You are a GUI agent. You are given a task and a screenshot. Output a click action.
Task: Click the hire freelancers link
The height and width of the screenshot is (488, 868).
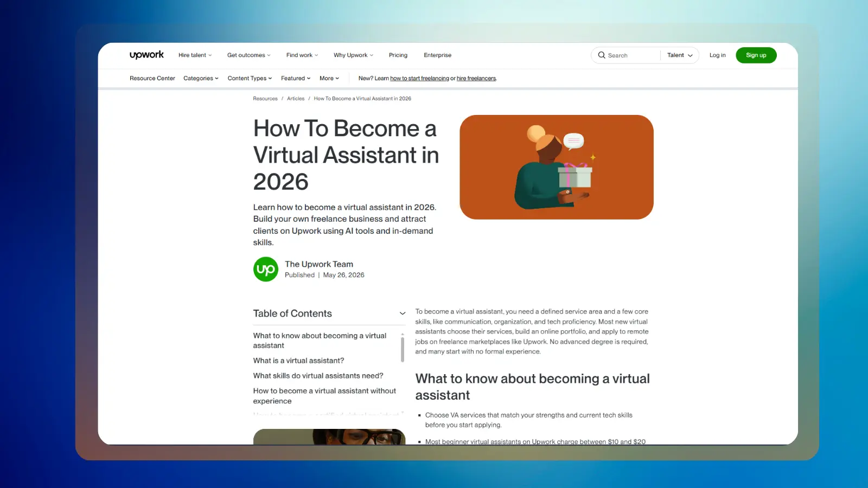pos(476,79)
